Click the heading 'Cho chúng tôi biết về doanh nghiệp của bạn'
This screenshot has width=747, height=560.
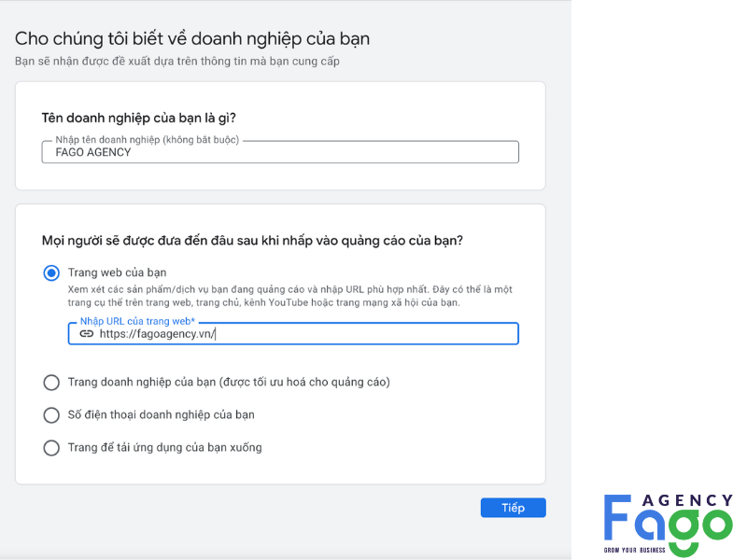coord(192,39)
